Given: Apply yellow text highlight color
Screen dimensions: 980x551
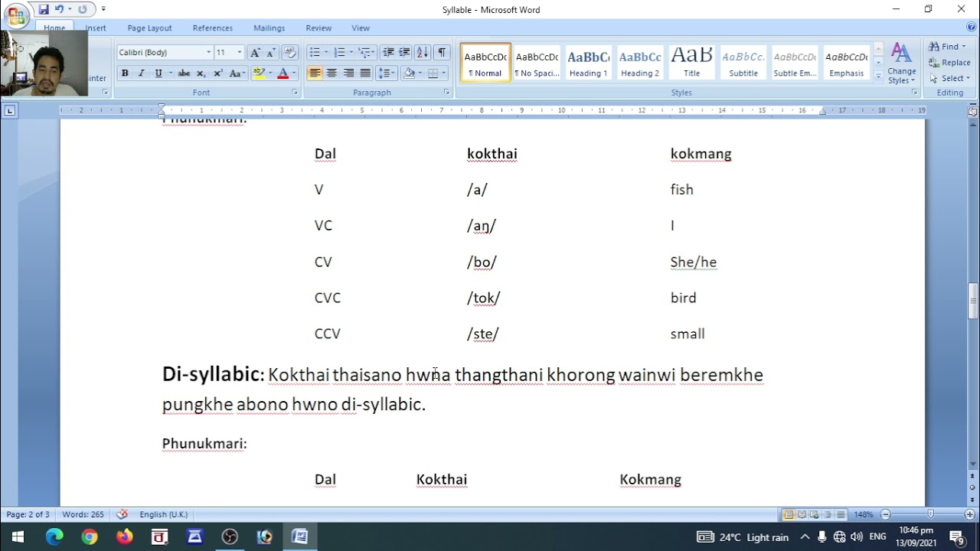Looking at the screenshot, I should [259, 73].
